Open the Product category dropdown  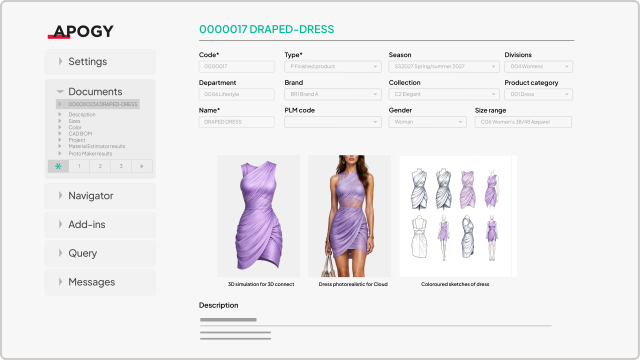tap(538, 94)
